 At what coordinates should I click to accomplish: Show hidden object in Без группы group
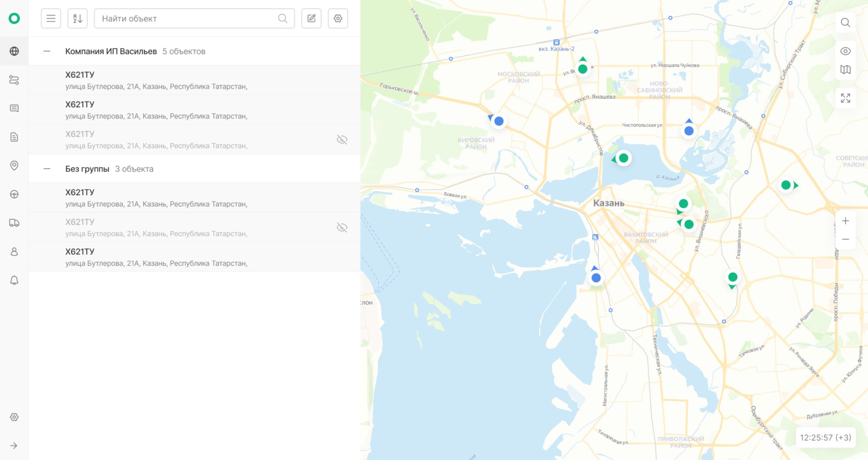coord(342,227)
